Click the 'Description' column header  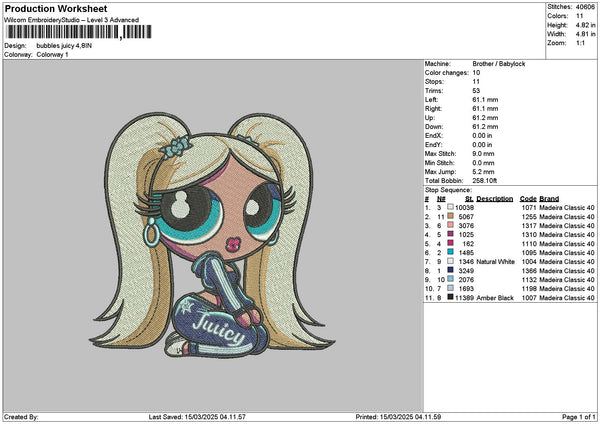click(494, 199)
